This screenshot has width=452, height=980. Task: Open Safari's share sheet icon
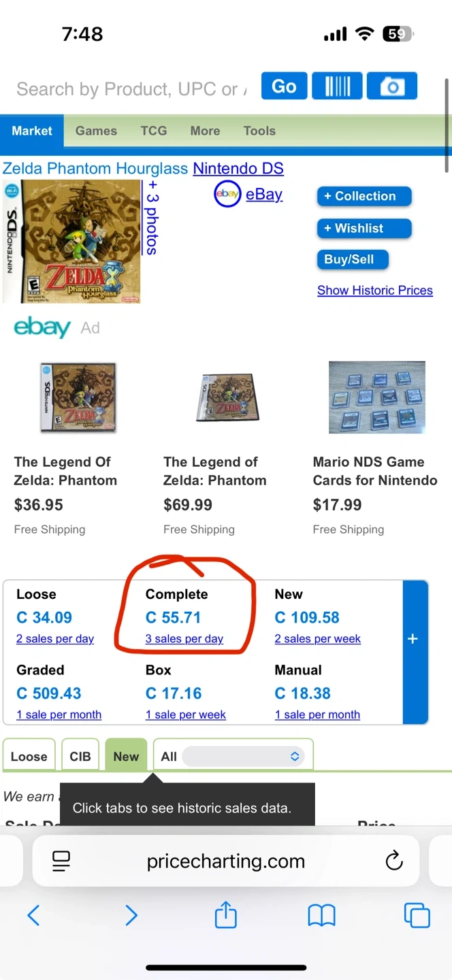point(226,915)
